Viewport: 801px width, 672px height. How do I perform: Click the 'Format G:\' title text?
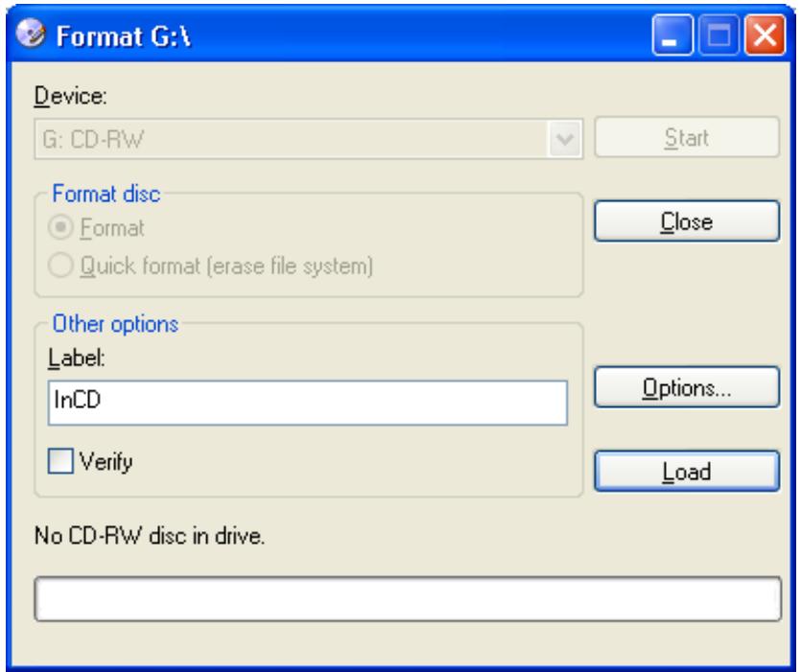click(x=123, y=36)
